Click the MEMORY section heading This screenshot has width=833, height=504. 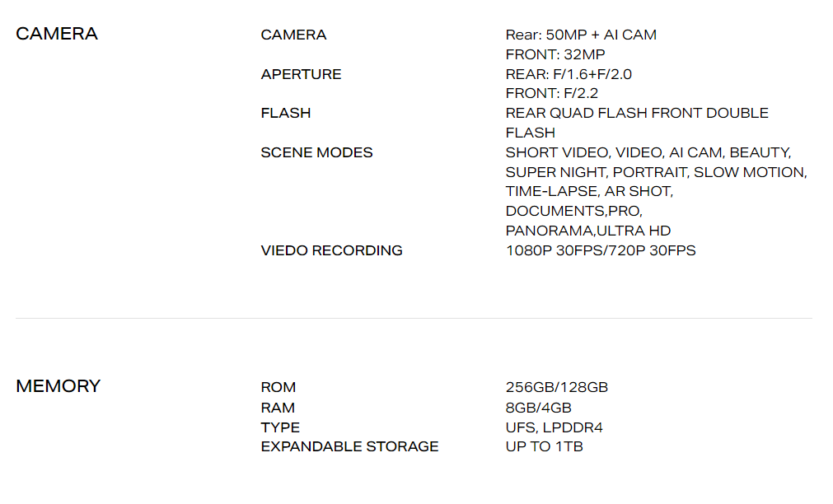pyautogui.click(x=58, y=386)
